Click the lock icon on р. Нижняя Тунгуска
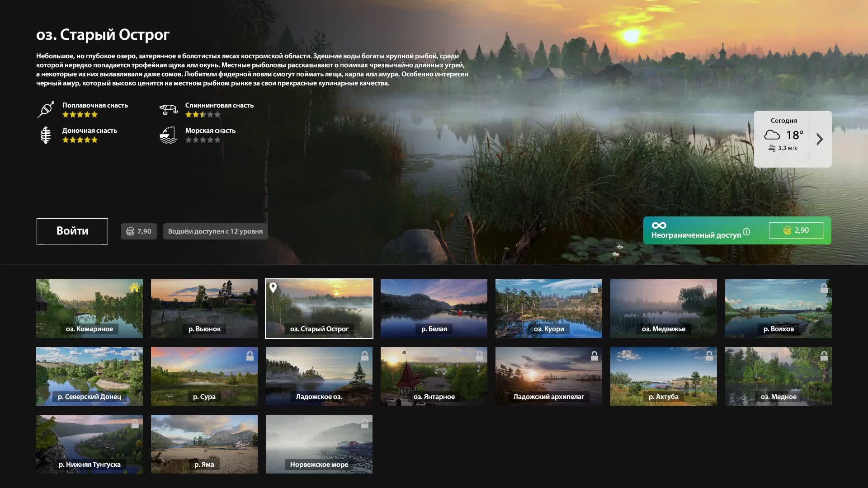This screenshot has height=488, width=868. pos(135,423)
